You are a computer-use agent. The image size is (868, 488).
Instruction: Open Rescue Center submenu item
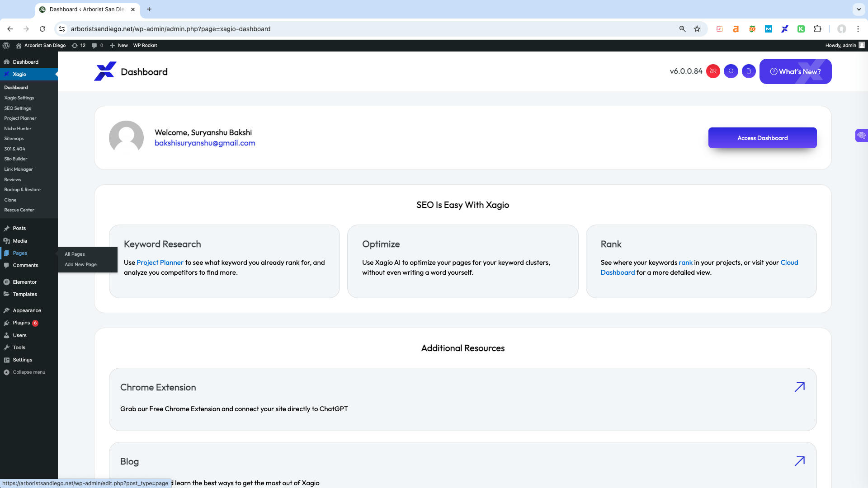click(x=19, y=210)
